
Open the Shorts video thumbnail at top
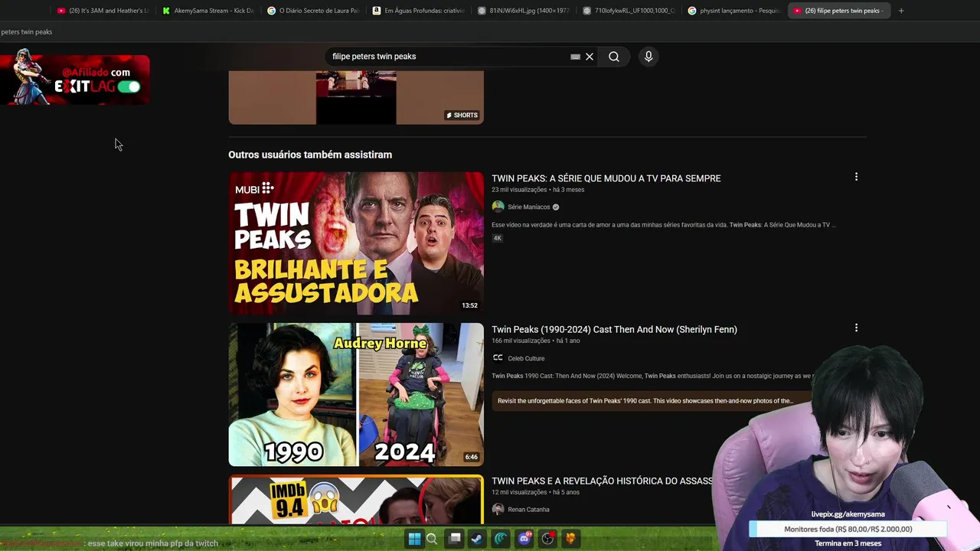click(x=356, y=97)
